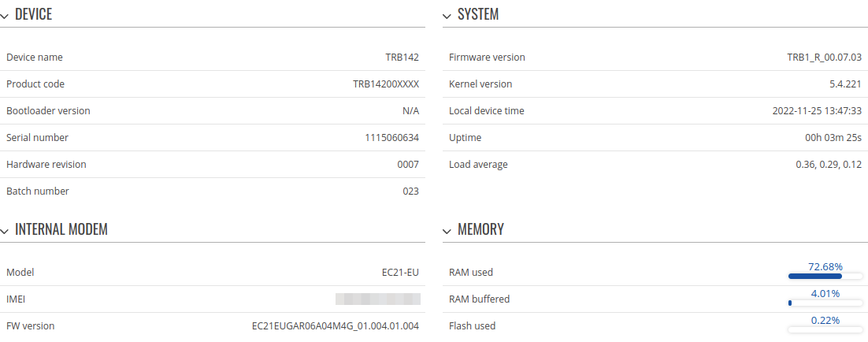Collapse the SYSTEM section chevron

pyautogui.click(x=447, y=16)
